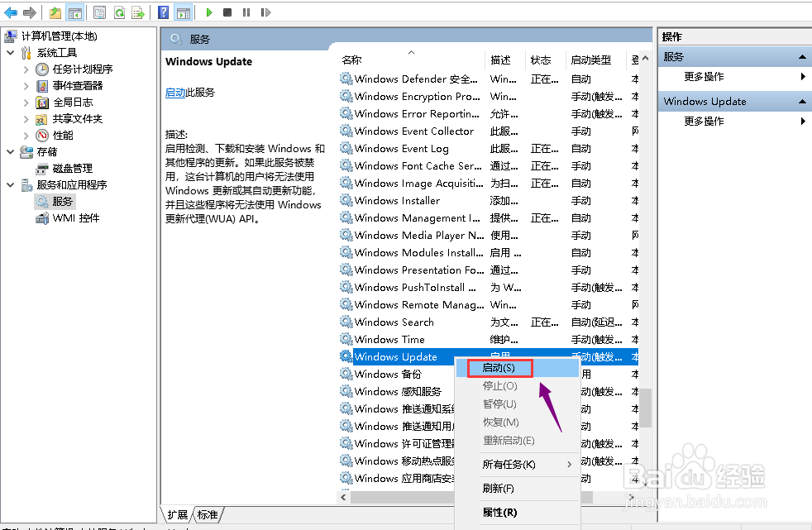Click the Up one level folder icon
This screenshot has height=530, width=812.
point(55,12)
